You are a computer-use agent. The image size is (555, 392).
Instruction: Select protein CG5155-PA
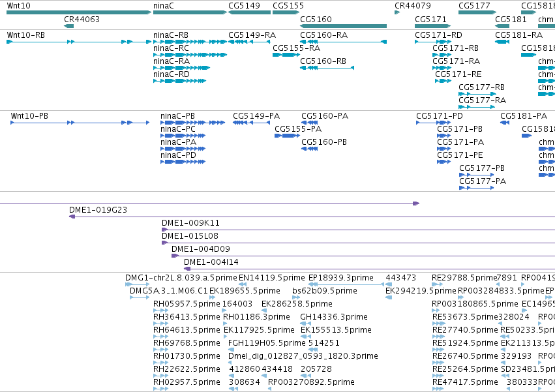click(x=287, y=136)
